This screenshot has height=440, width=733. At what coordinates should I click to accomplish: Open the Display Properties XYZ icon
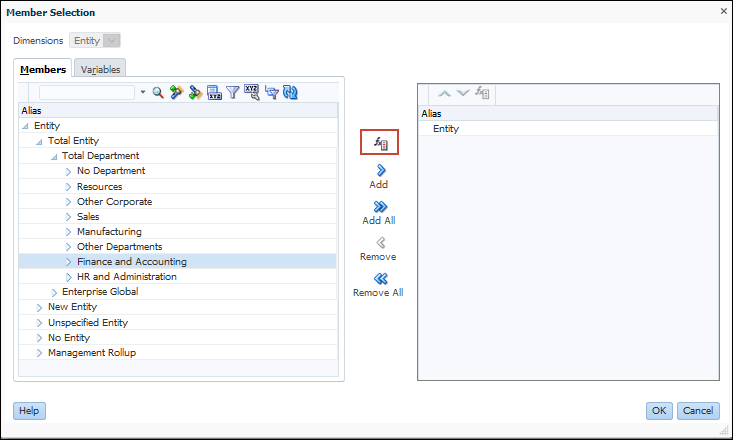click(x=214, y=93)
